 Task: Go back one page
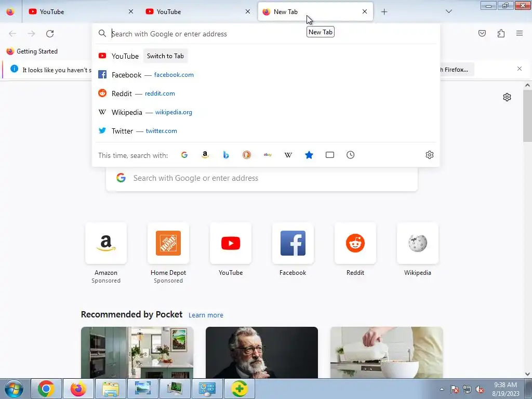point(12,34)
